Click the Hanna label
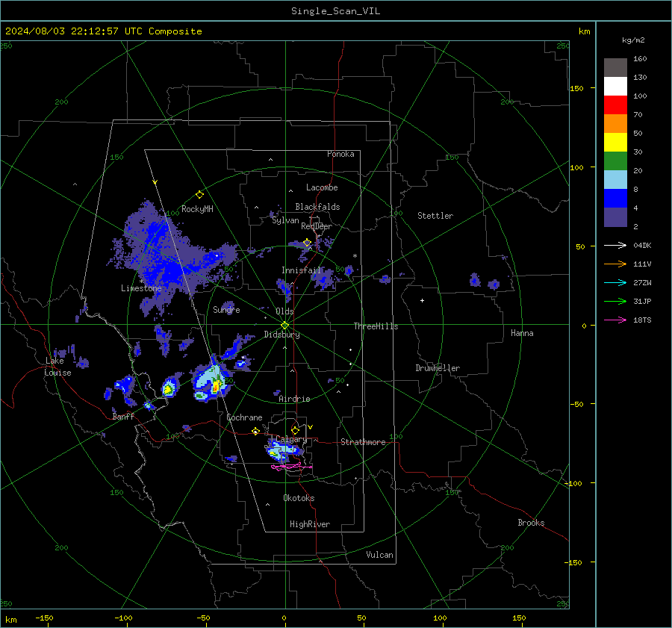672x628 pixels. pyautogui.click(x=522, y=333)
